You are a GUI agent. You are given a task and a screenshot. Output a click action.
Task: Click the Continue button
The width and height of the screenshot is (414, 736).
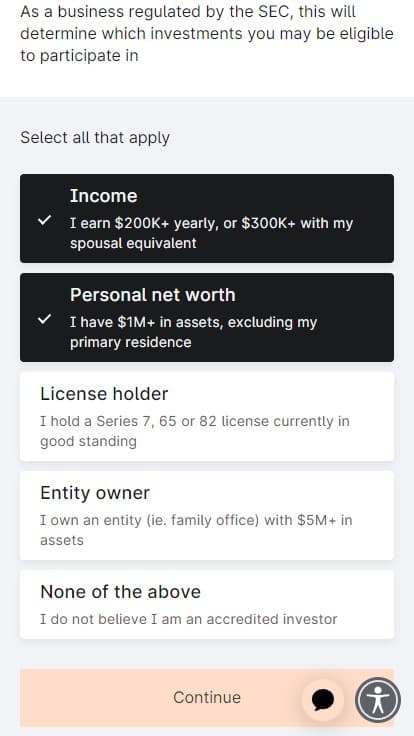(x=207, y=698)
